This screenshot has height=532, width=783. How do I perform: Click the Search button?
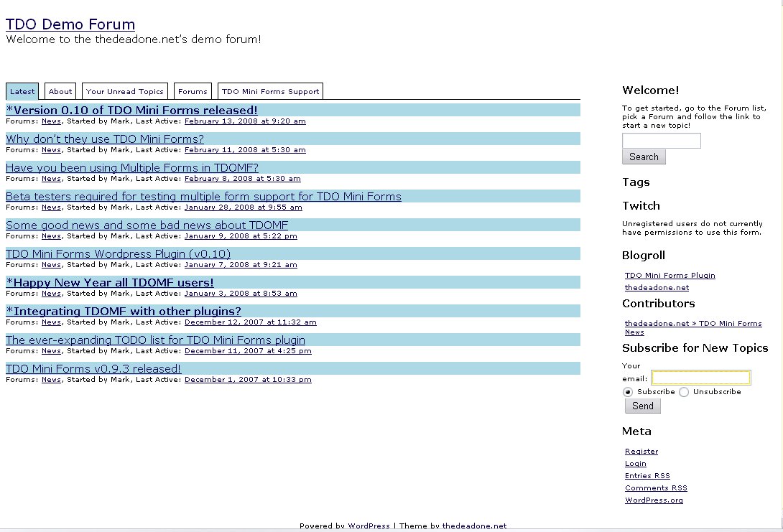pos(644,157)
